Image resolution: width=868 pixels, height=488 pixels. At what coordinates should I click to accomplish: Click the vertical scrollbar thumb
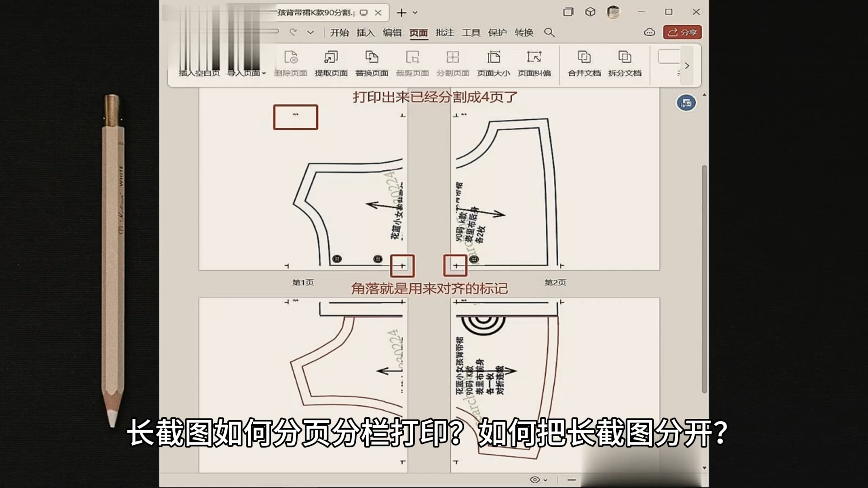[704, 280]
